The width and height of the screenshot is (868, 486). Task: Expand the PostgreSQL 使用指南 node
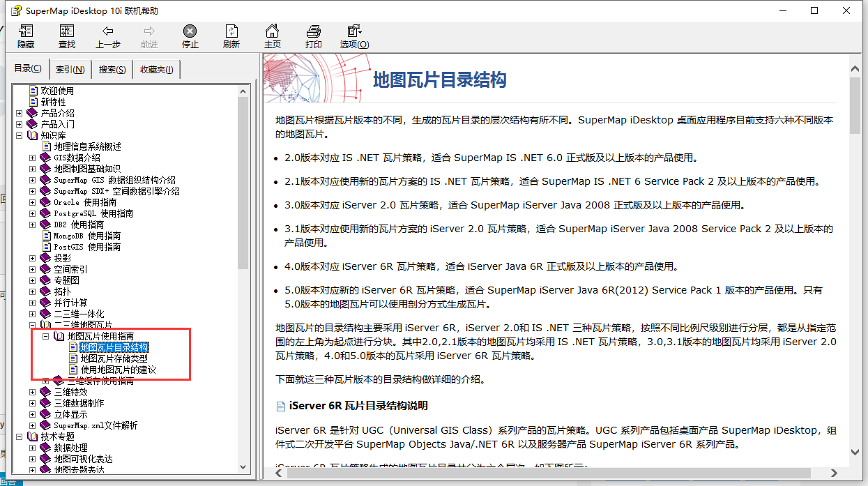click(33, 213)
